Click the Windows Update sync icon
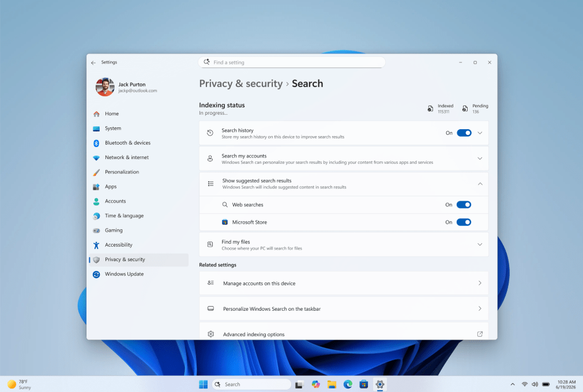583x392 pixels. pyautogui.click(x=96, y=274)
